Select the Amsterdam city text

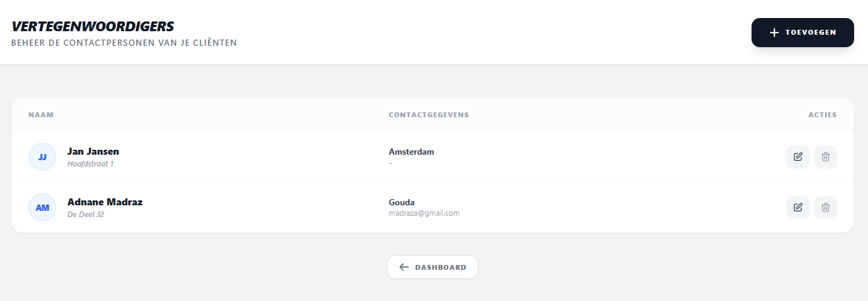point(411,152)
